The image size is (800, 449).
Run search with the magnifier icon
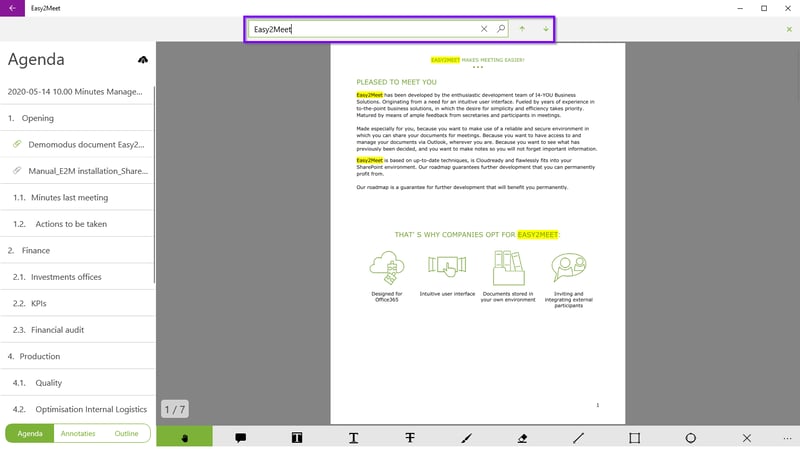(501, 29)
